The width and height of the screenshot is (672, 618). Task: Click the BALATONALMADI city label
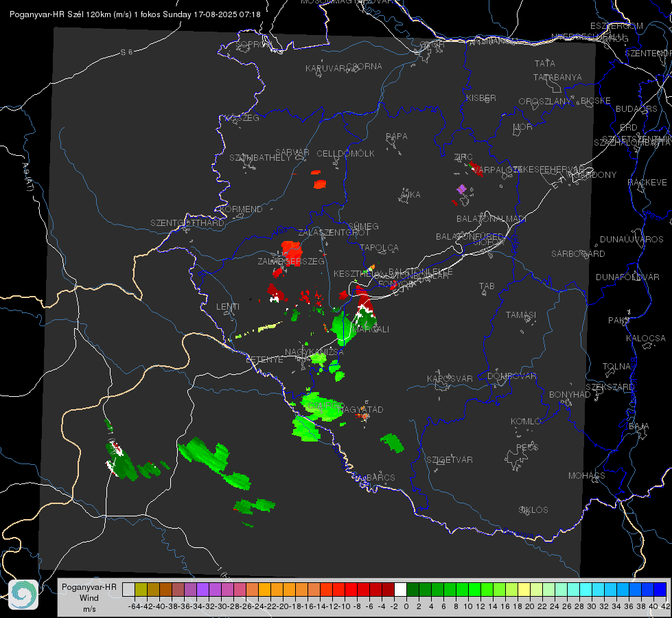491,219
